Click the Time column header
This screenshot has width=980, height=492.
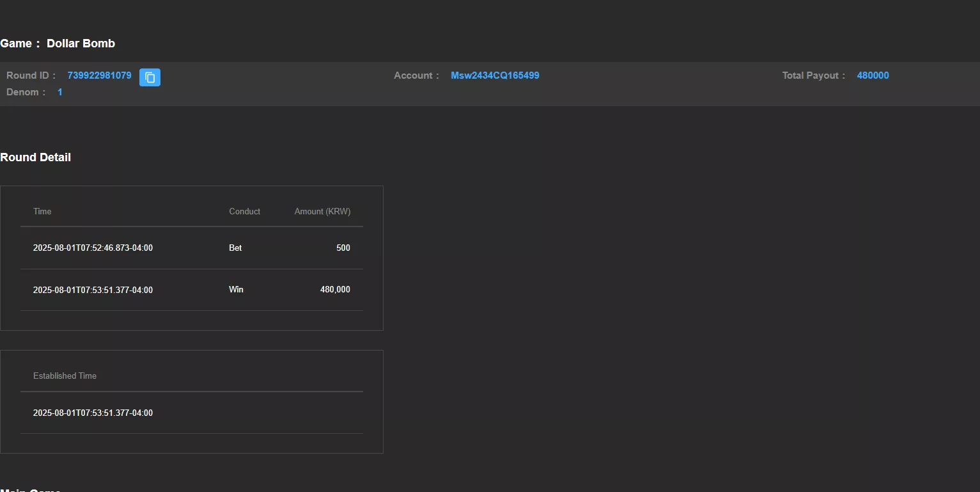pyautogui.click(x=42, y=211)
